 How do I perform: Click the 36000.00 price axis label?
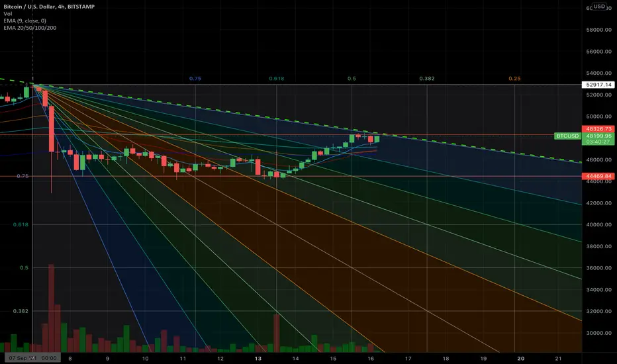(x=598, y=268)
